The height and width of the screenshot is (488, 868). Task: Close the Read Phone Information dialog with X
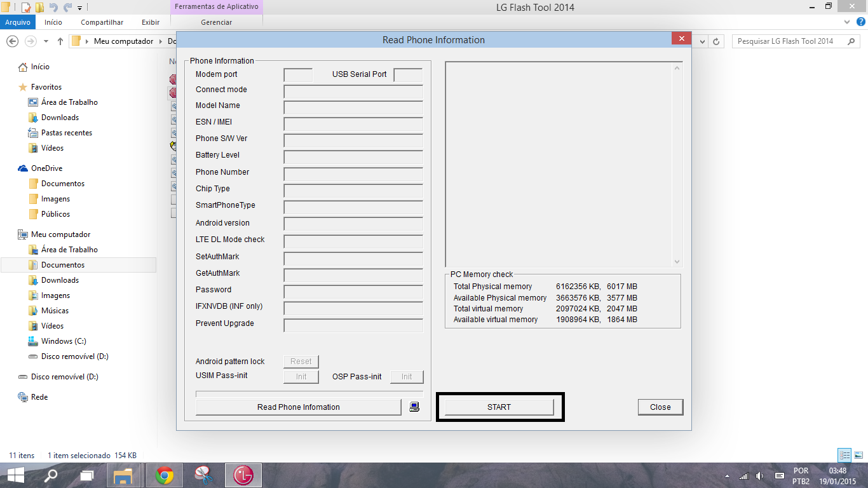tap(681, 39)
